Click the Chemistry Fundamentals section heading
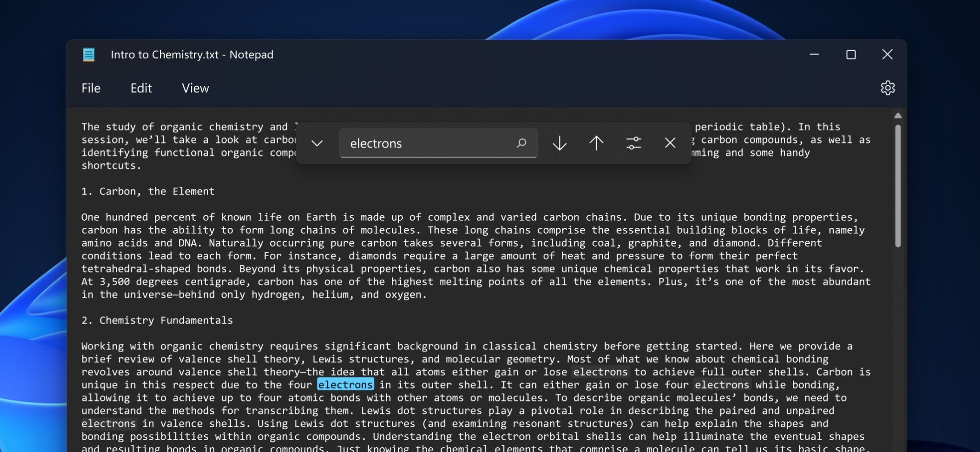This screenshot has width=980, height=452. [x=157, y=320]
